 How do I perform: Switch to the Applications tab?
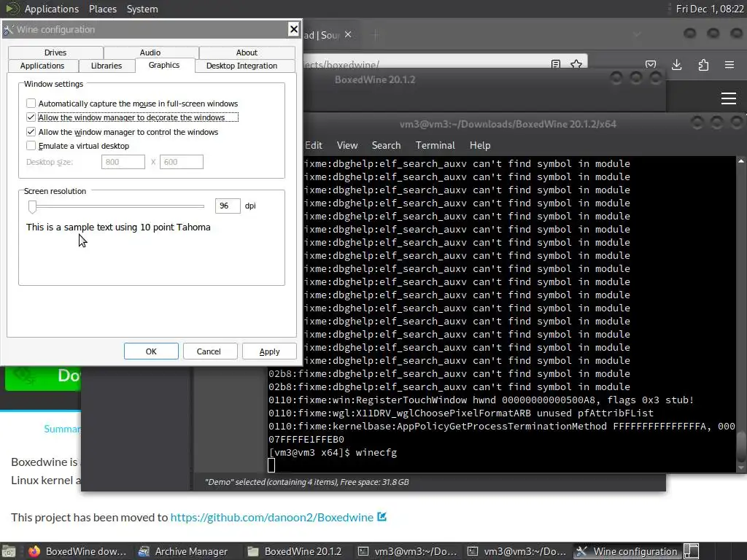pyautogui.click(x=42, y=66)
